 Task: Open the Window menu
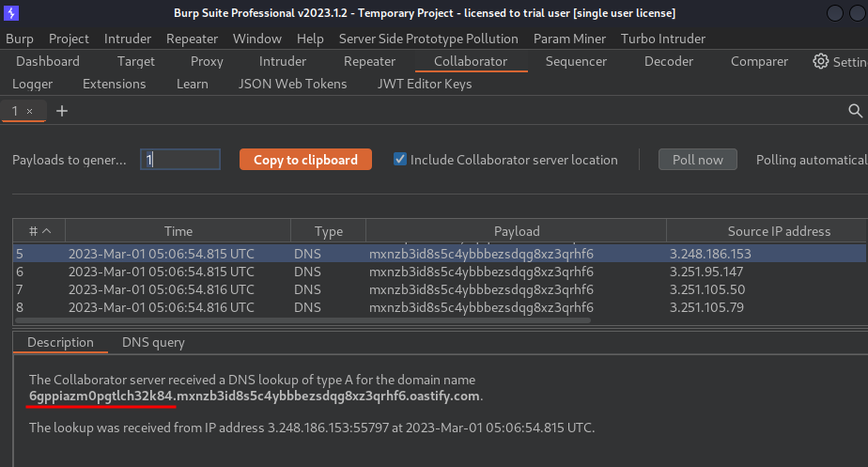256,39
